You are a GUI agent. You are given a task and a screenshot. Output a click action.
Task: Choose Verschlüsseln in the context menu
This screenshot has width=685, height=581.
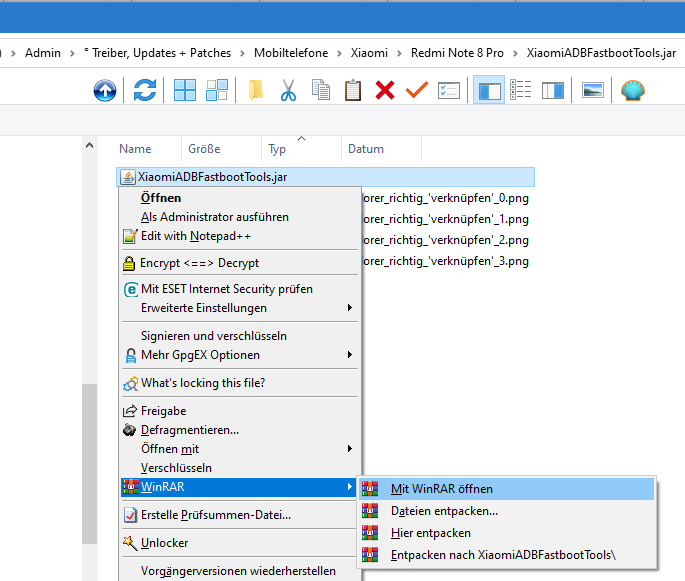click(x=239, y=468)
